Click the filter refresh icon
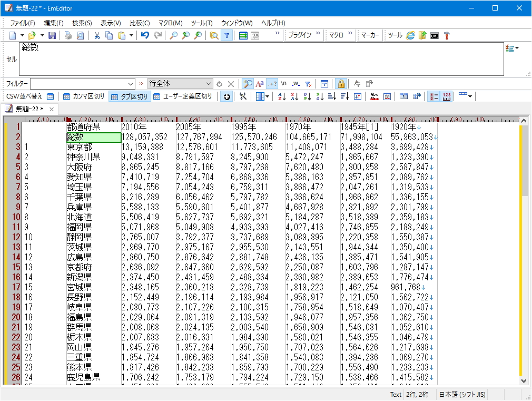The width and height of the screenshot is (532, 401). click(220, 84)
